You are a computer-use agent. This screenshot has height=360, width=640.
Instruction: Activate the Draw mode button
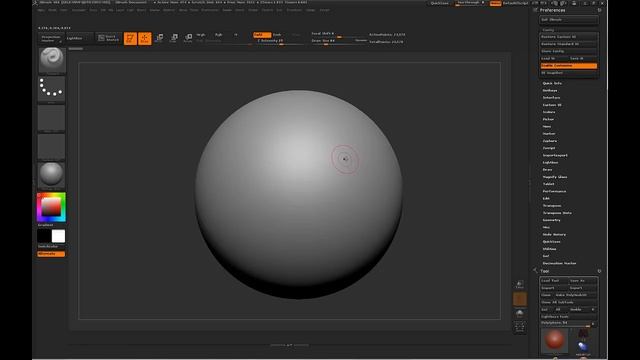[x=144, y=38]
